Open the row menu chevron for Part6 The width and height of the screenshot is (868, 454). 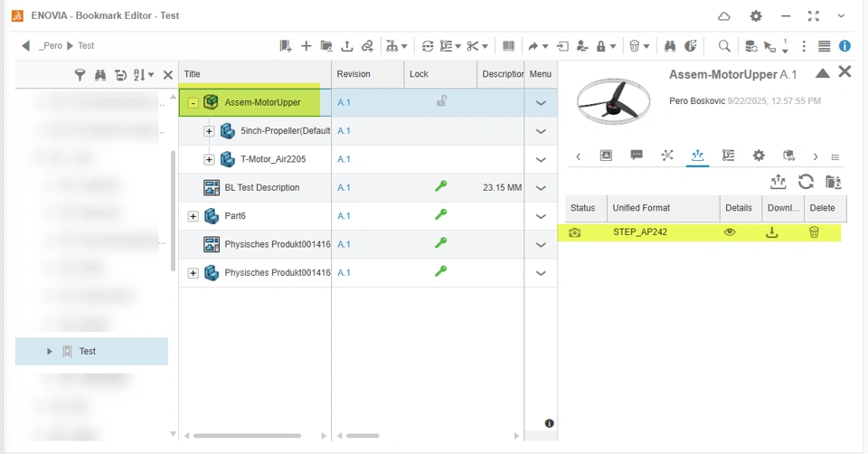pos(541,216)
